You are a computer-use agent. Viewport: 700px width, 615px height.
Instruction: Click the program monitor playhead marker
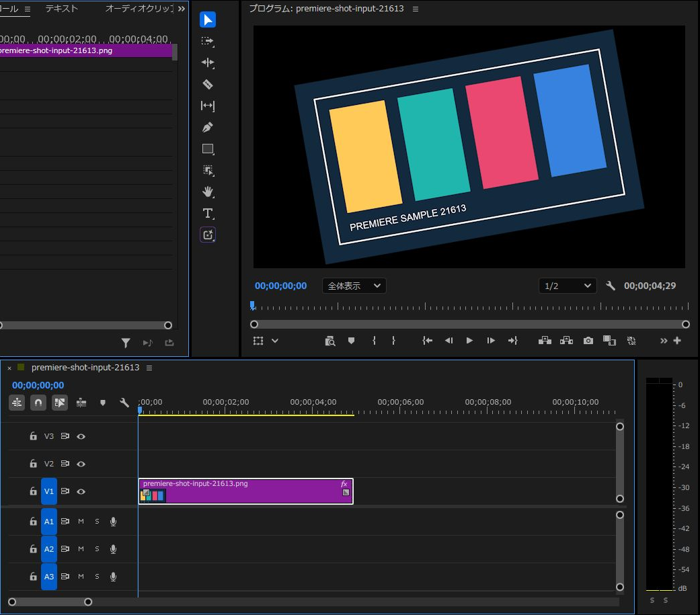pos(253,306)
